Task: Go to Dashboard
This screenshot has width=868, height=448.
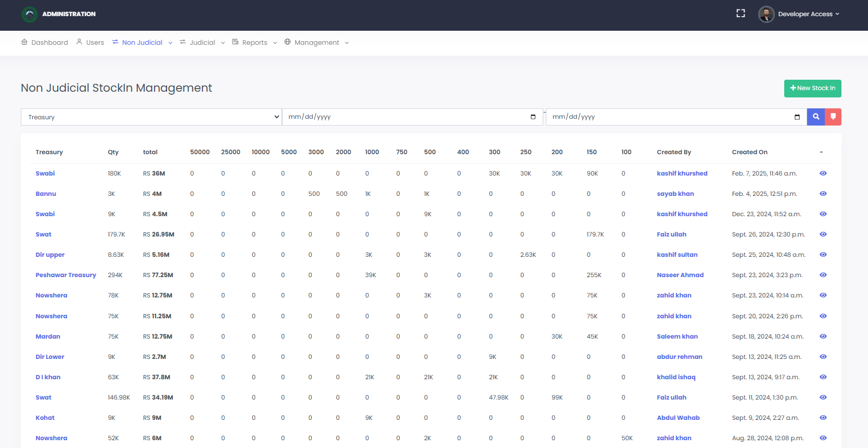Action: (45, 42)
